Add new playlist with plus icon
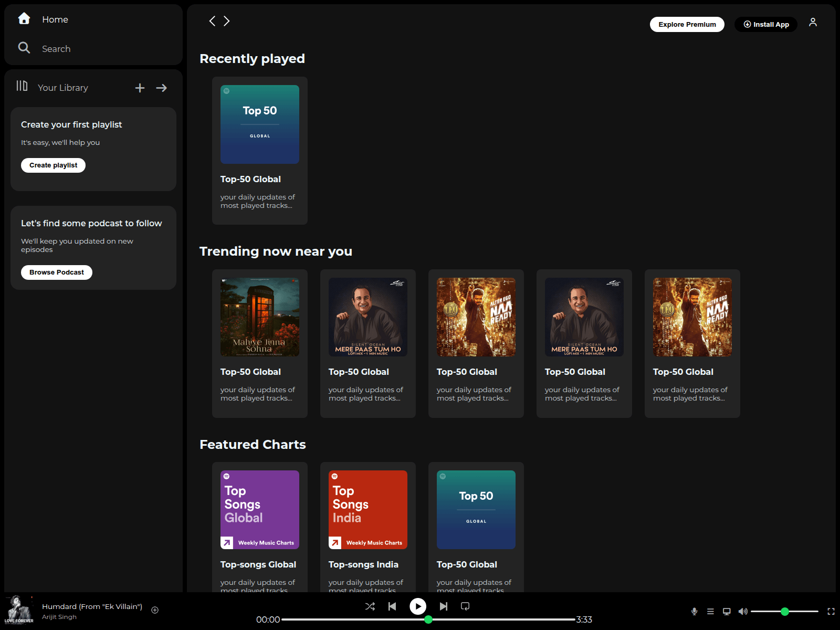840x630 pixels. 140,88
